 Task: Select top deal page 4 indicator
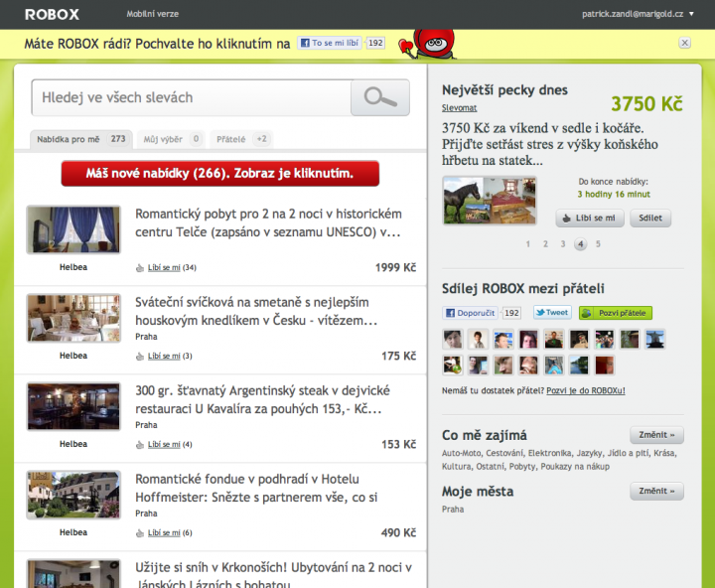tap(581, 244)
